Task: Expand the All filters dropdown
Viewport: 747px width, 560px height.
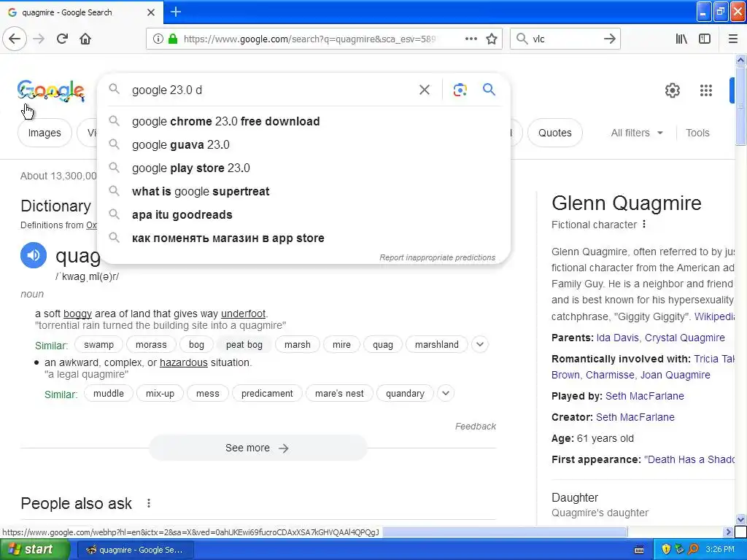Action: point(637,133)
